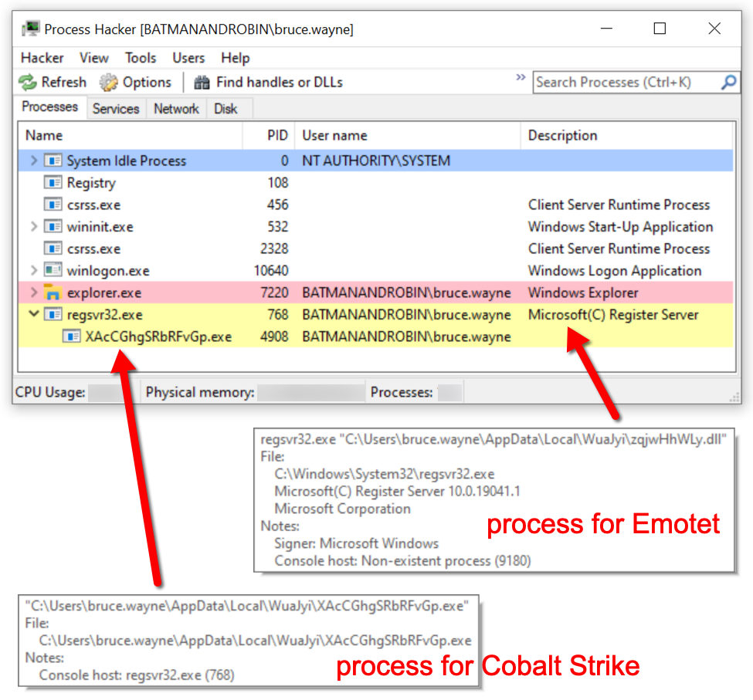
Task: Sort by the Name column header
Action: pyautogui.click(x=131, y=135)
